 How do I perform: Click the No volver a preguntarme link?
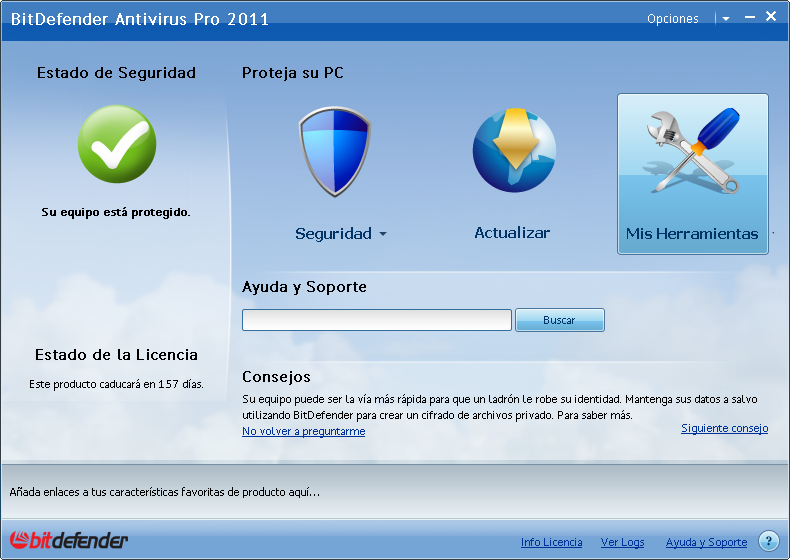pyautogui.click(x=303, y=431)
